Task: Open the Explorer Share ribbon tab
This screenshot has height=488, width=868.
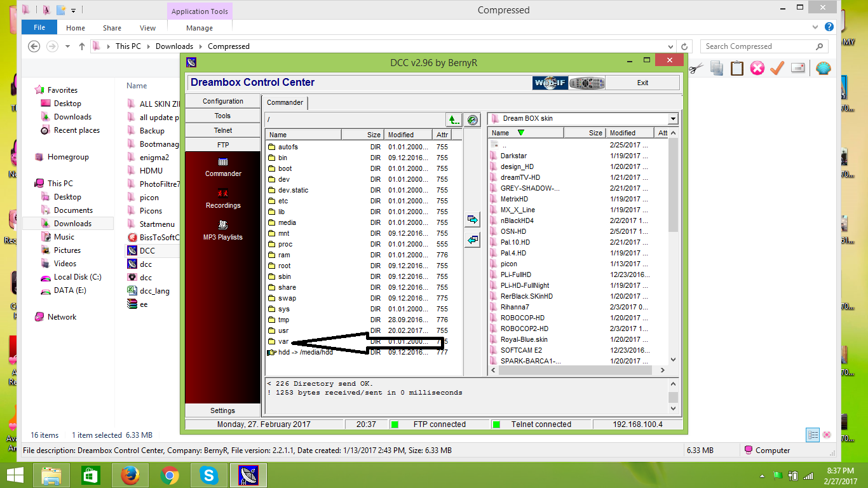Action: pyautogui.click(x=112, y=28)
